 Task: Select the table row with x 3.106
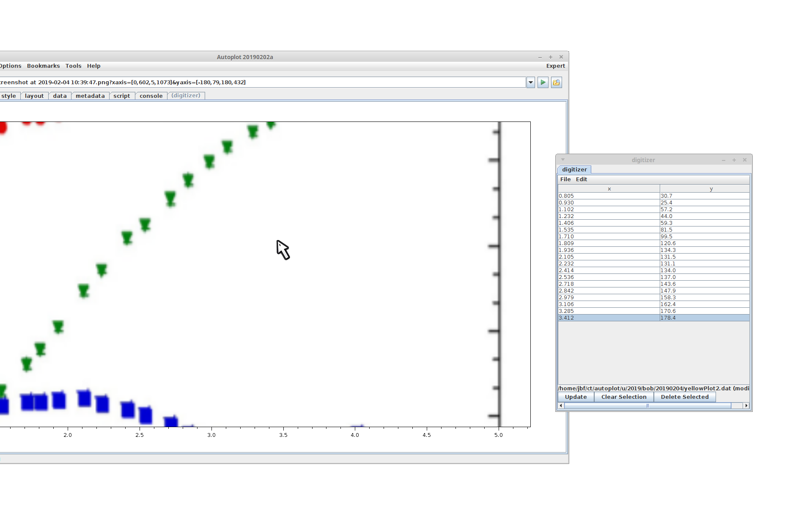654,304
